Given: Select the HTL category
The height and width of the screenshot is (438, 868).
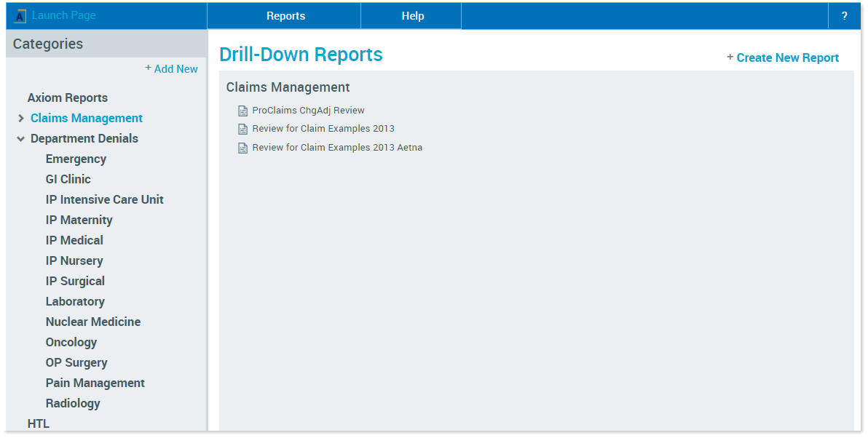Looking at the screenshot, I should pos(39,423).
